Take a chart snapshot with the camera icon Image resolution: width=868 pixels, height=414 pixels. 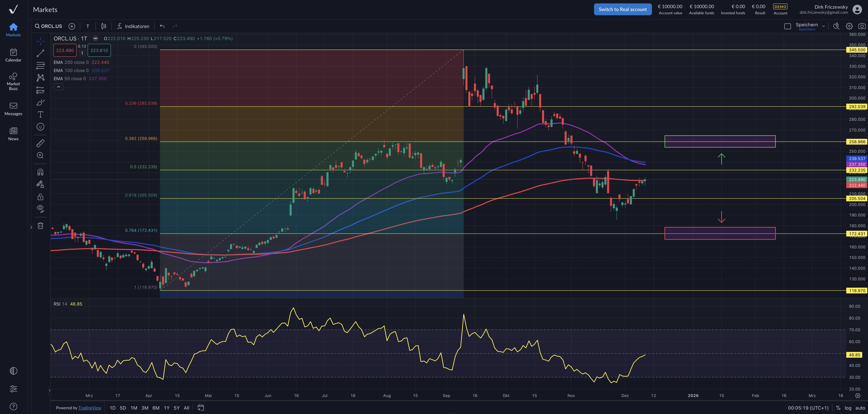point(862,26)
